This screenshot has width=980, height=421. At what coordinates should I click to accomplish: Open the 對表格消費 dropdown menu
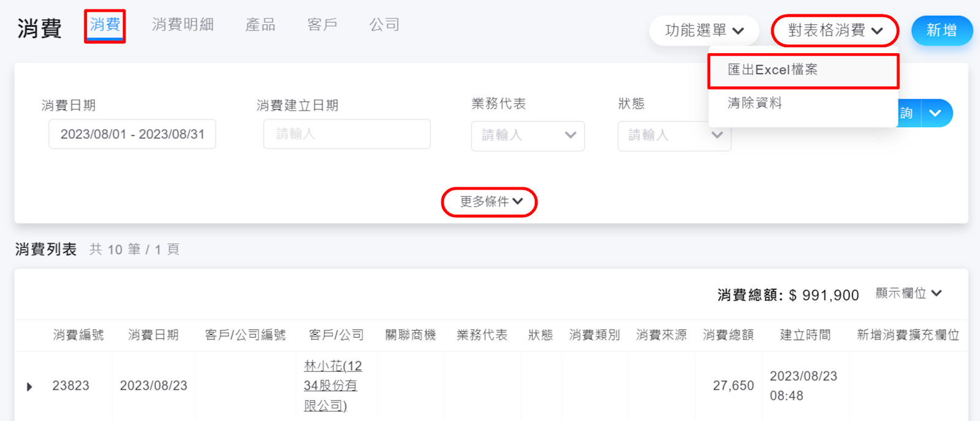pos(835,31)
